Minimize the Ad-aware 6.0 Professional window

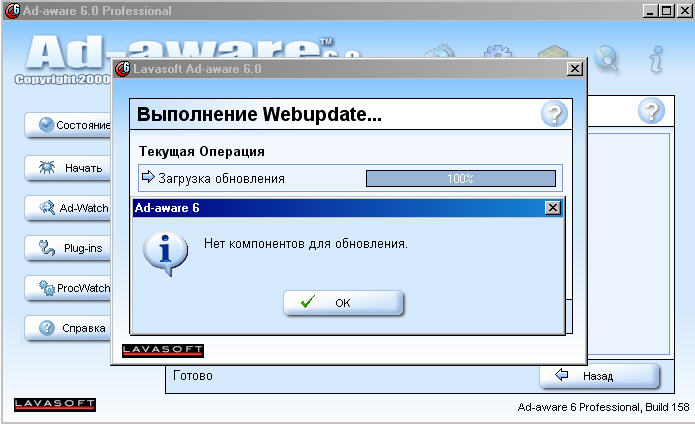pyautogui.click(x=650, y=11)
